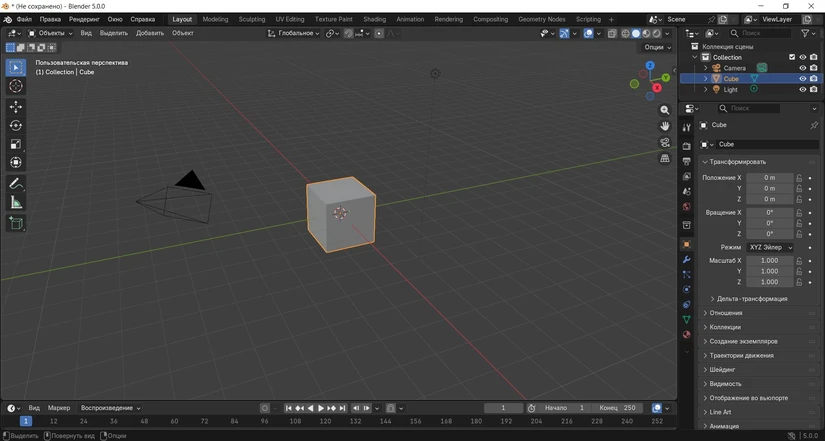
Task: Toggle the lock for Масштаб Z
Action: (x=799, y=282)
